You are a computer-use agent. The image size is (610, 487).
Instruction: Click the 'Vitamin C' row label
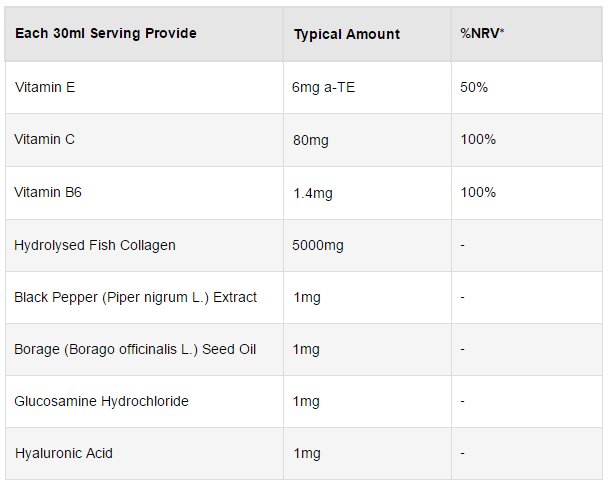44,139
